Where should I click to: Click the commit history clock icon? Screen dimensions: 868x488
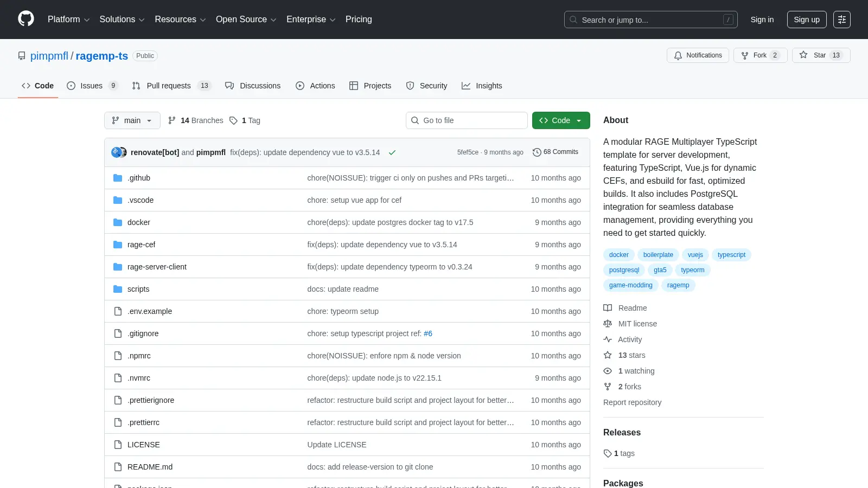pyautogui.click(x=537, y=152)
